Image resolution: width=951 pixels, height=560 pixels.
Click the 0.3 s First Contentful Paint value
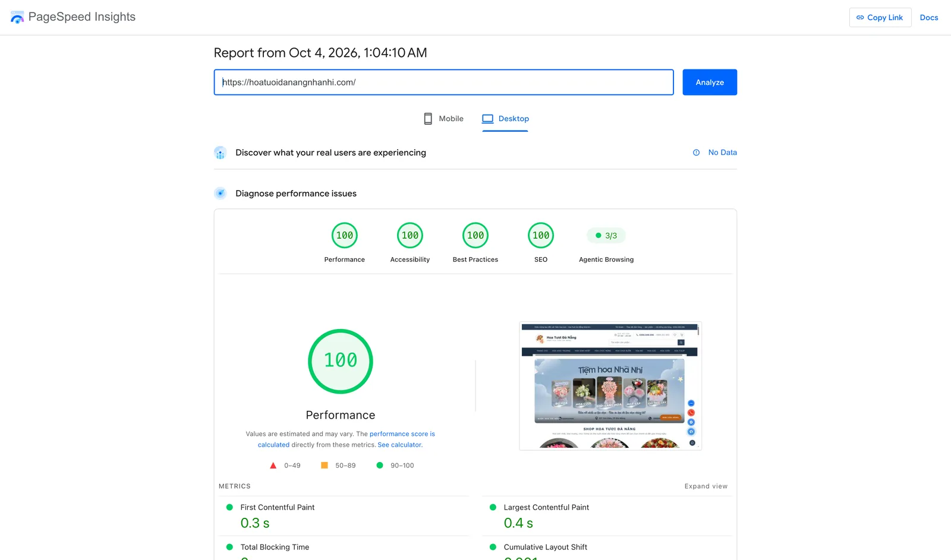(255, 523)
